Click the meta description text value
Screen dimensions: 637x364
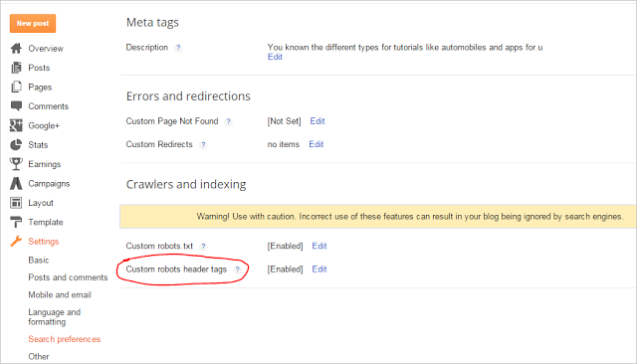(x=405, y=48)
